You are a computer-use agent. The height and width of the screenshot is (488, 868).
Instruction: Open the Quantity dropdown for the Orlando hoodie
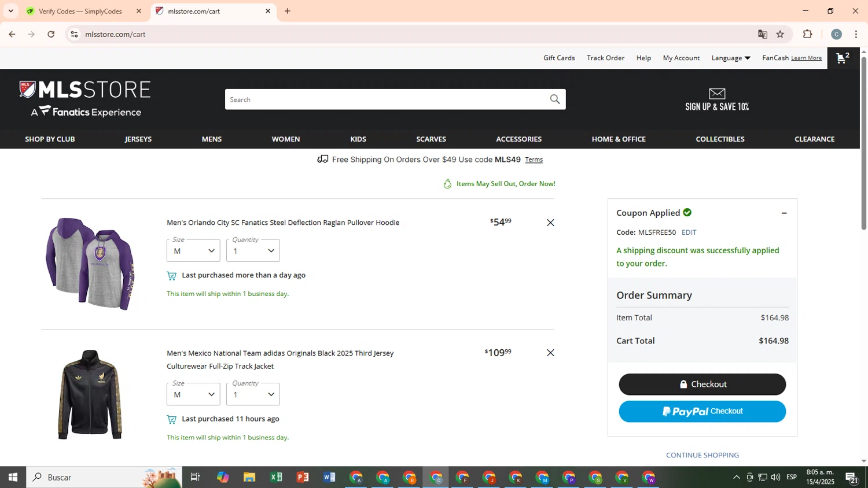(253, 250)
